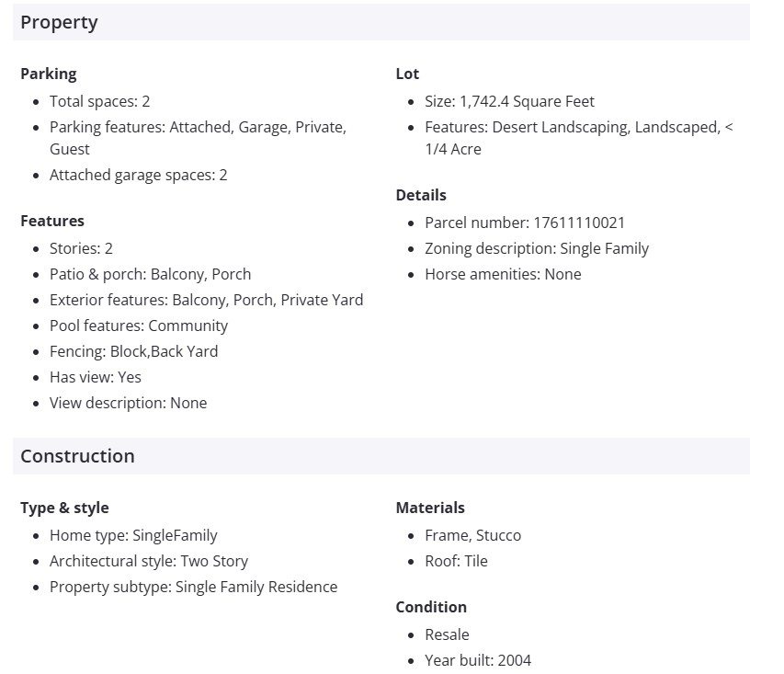This screenshot has width=784, height=674.
Task: Click the Horse amenities: None item
Action: [x=503, y=274]
